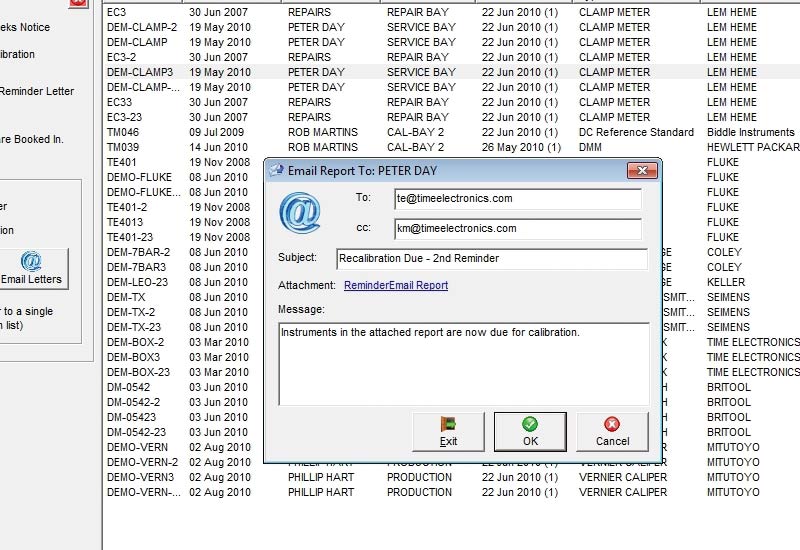Image resolution: width=800 pixels, height=550 pixels.
Task: Click the green OK button
Action: point(529,432)
